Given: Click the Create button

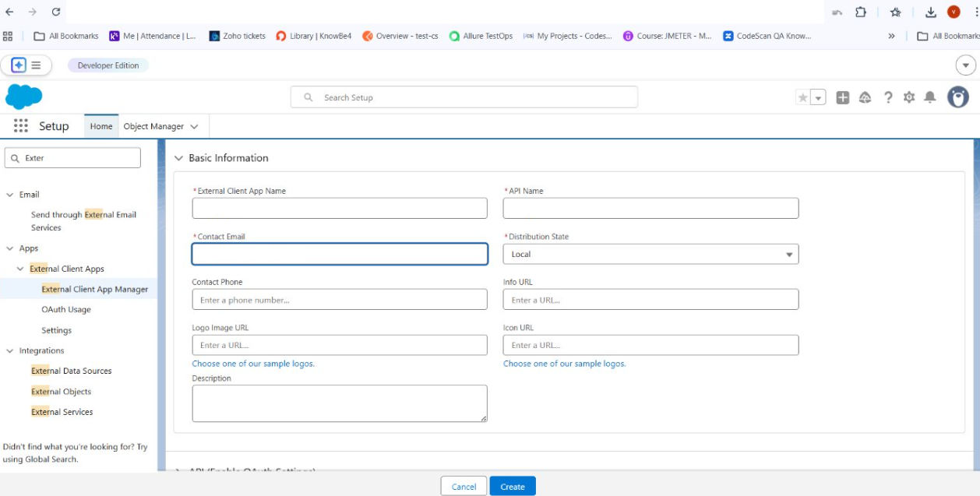Looking at the screenshot, I should coord(512,487).
